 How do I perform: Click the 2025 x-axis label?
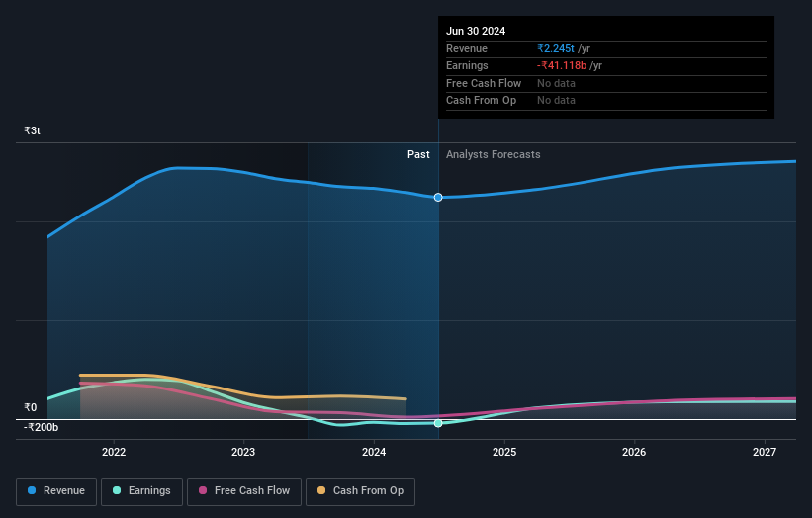coord(503,453)
